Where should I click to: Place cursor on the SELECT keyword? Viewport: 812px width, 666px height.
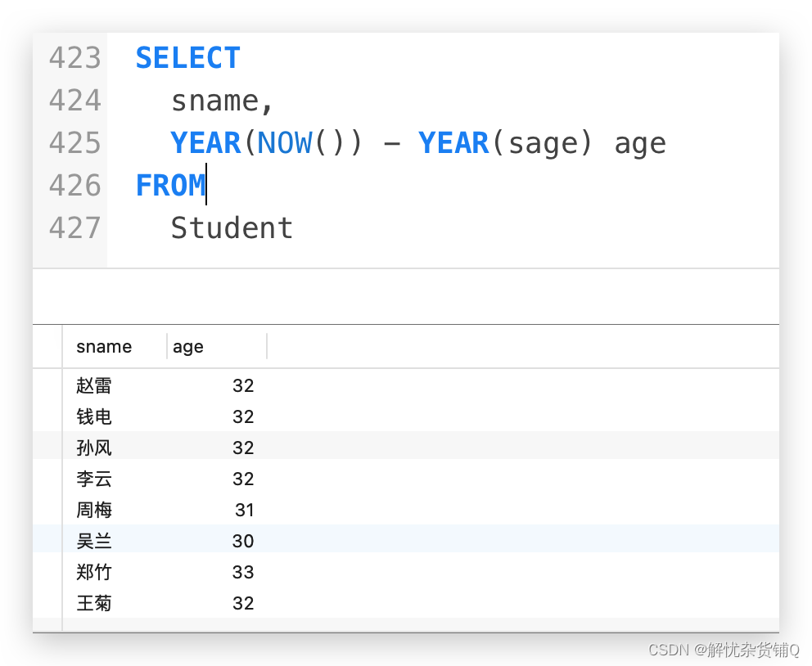(x=188, y=57)
